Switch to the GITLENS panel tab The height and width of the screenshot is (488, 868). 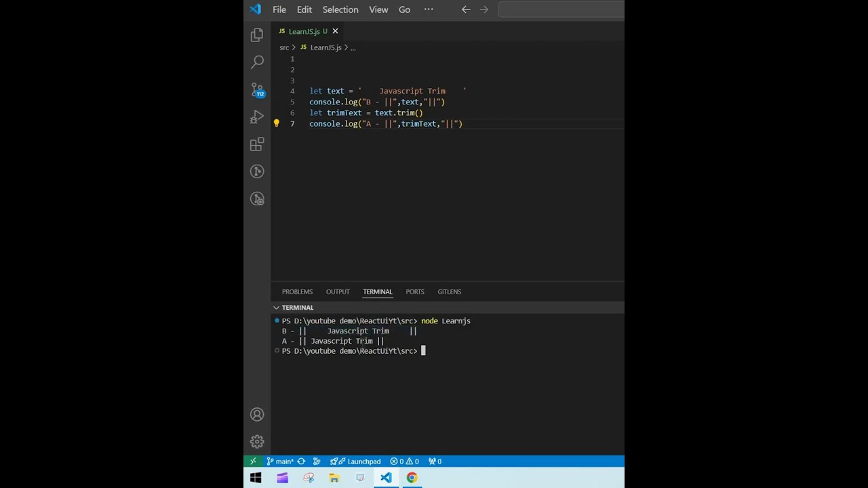[x=449, y=291]
